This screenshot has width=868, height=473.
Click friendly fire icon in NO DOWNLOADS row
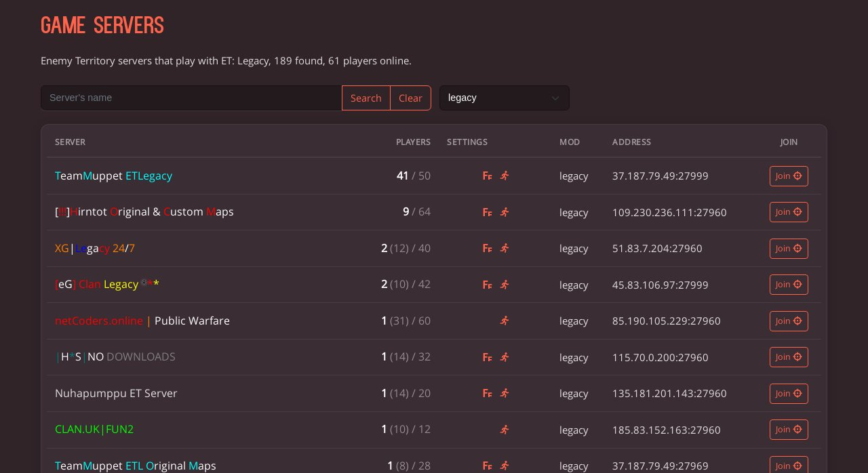(x=487, y=357)
